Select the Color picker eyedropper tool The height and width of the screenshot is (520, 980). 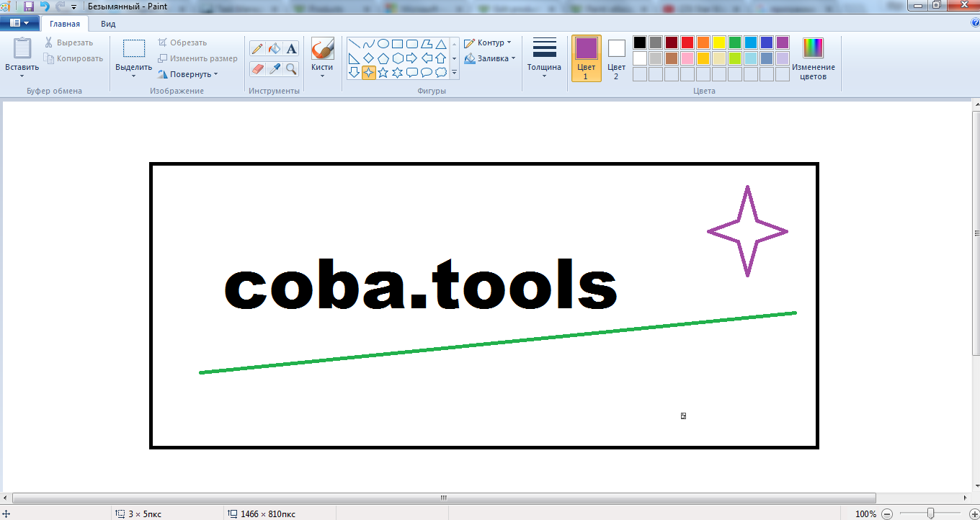pos(275,69)
